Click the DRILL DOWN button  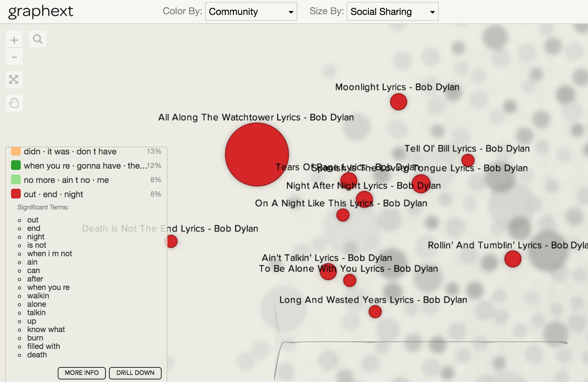(x=135, y=373)
